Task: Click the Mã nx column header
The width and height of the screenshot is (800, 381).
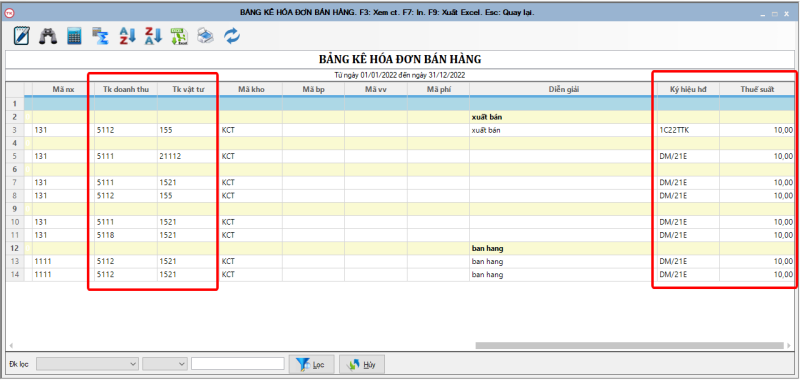Action: (x=63, y=89)
